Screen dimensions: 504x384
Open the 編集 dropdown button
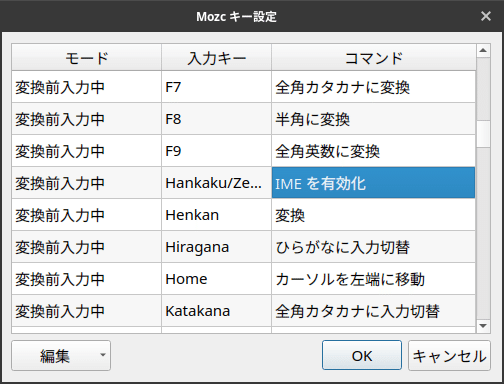[61, 355]
